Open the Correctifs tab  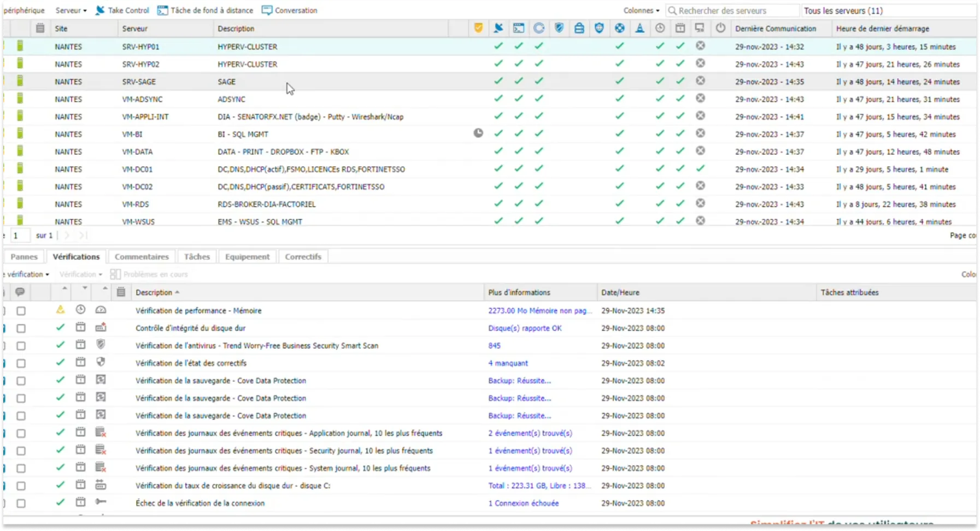coord(303,256)
